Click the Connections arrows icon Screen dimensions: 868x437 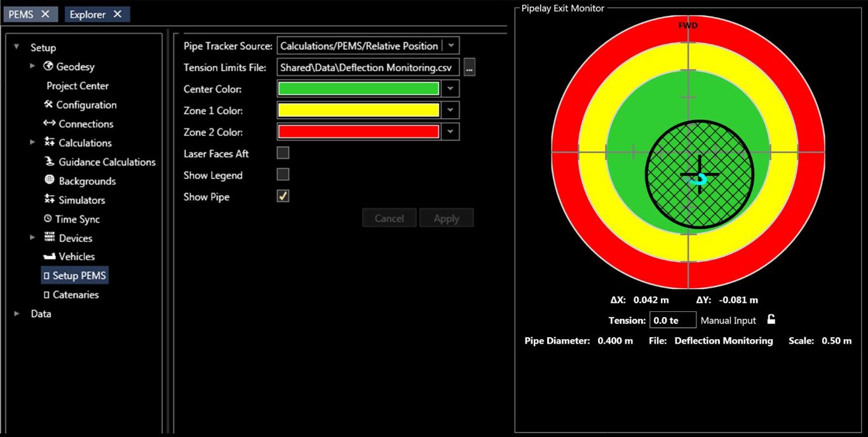click(49, 124)
